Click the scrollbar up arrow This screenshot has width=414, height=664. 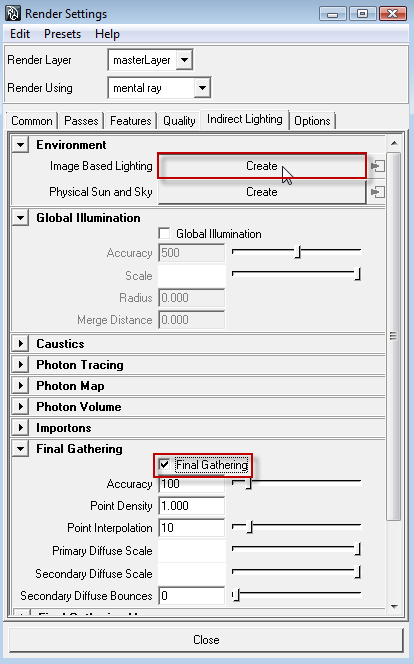[394, 143]
